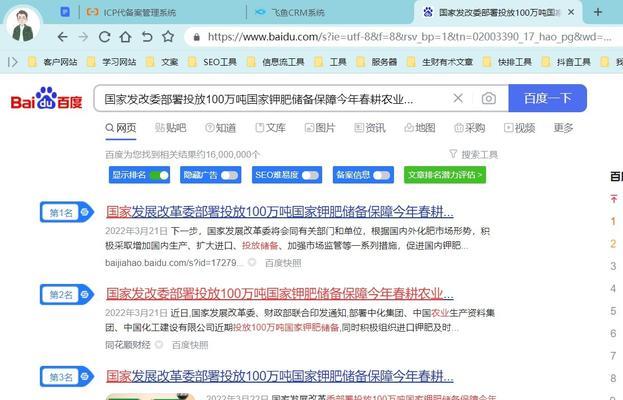Open the 客户网站 bookmark folder
The height and width of the screenshot is (400, 623).
tap(52, 62)
